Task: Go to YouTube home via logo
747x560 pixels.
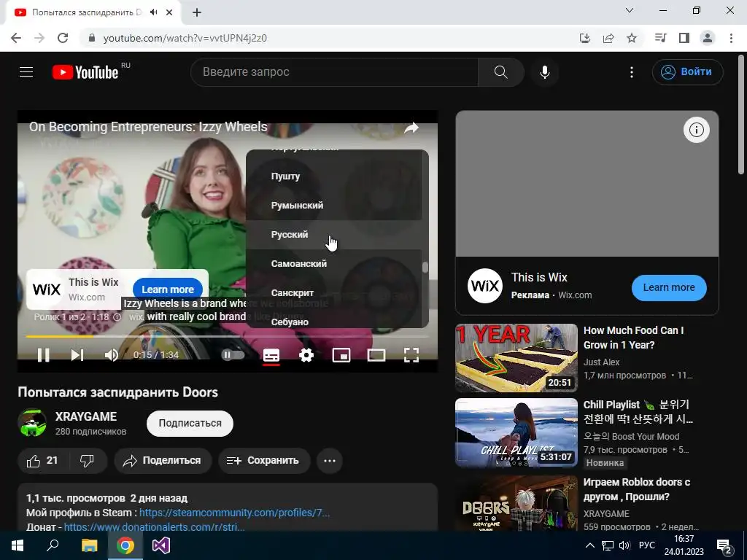Action: pyautogui.click(x=85, y=72)
